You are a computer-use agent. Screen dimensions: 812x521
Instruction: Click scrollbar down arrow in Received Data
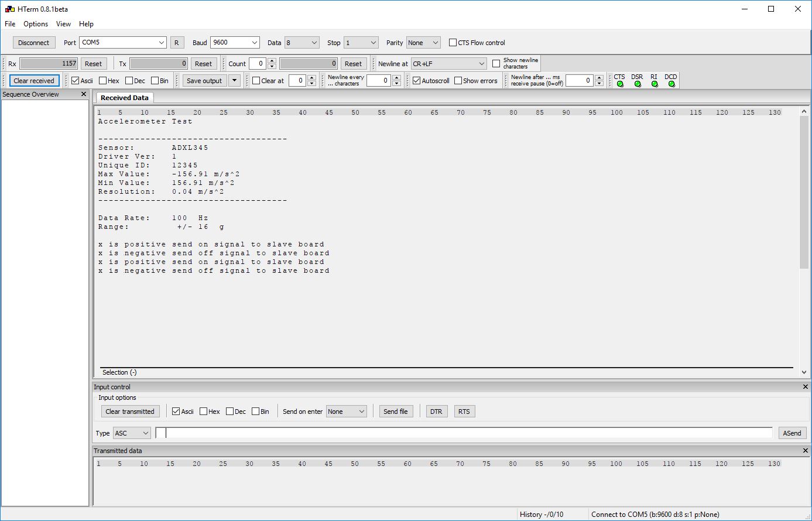[804, 372]
